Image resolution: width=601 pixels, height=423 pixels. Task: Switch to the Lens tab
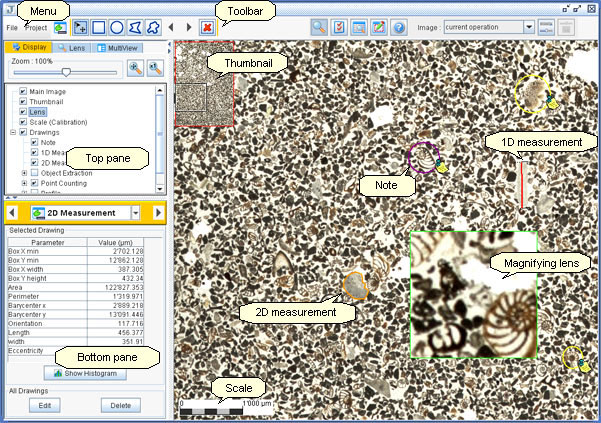point(72,48)
